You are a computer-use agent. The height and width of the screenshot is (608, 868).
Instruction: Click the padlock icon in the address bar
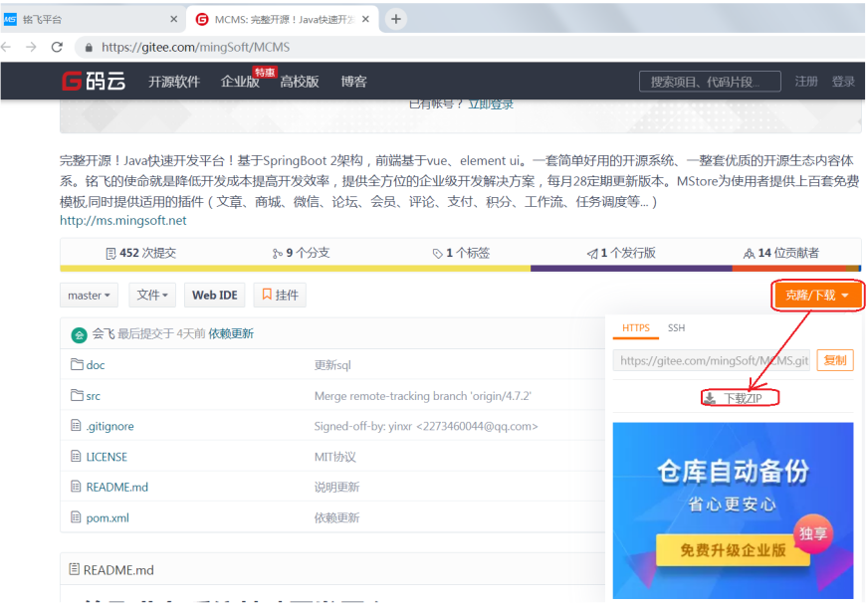[89, 48]
